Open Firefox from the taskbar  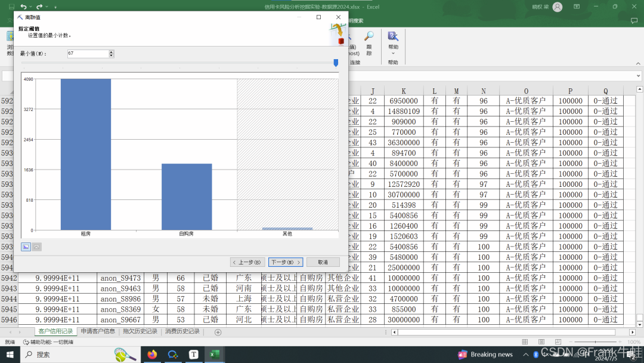tap(152, 355)
